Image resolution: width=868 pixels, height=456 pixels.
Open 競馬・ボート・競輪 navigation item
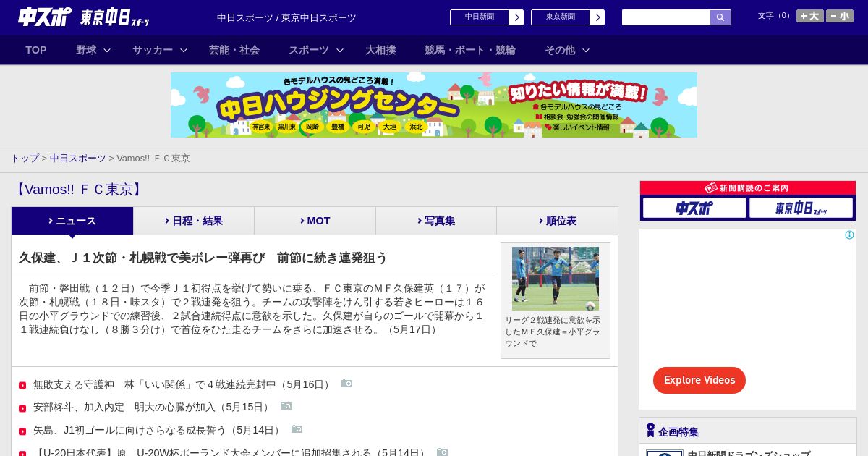point(470,50)
